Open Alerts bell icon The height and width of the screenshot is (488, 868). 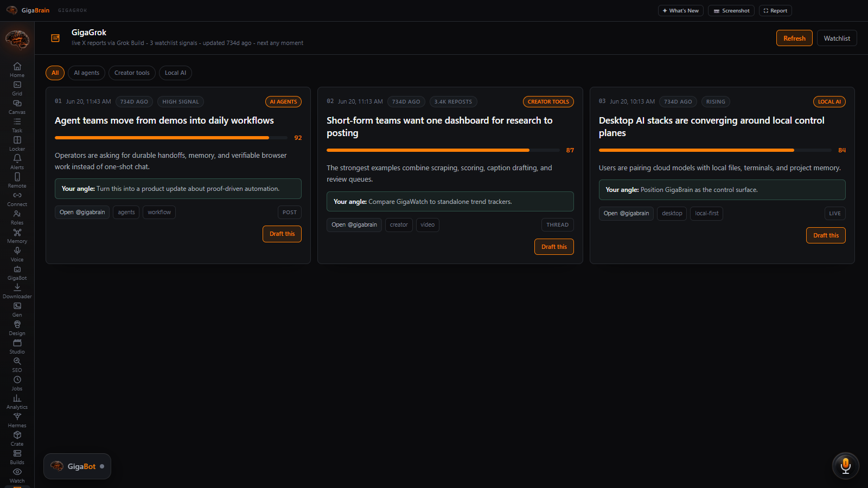point(17,162)
